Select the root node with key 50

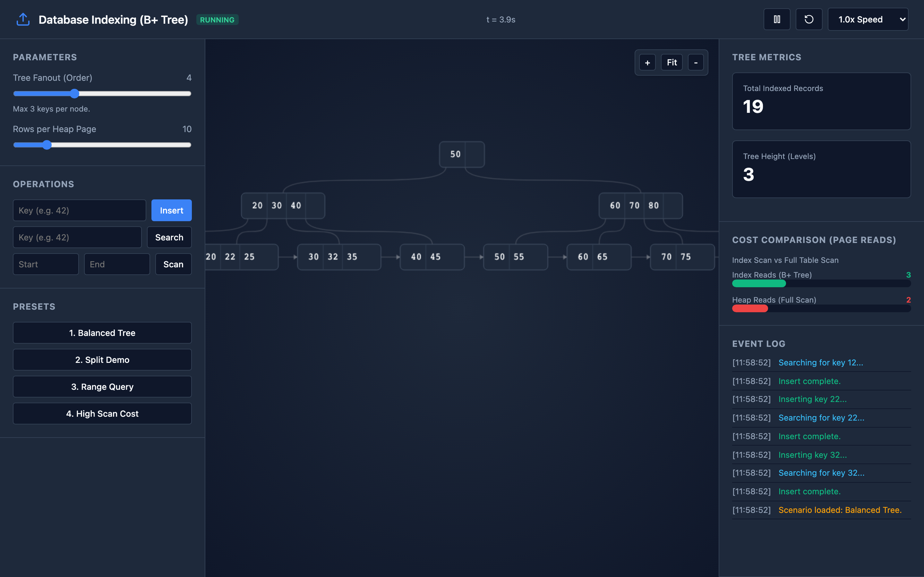[462, 155]
